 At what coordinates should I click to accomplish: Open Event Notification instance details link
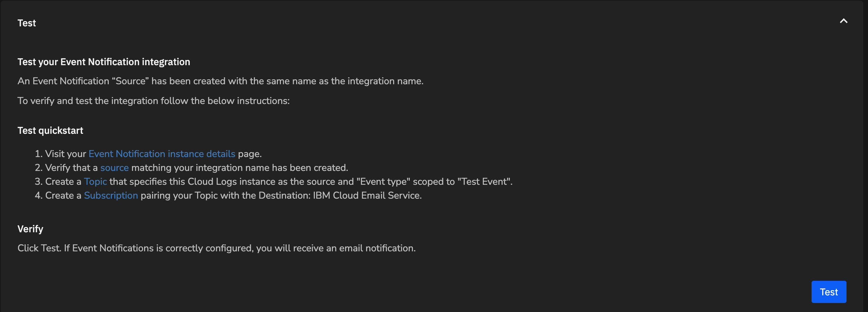(x=162, y=154)
